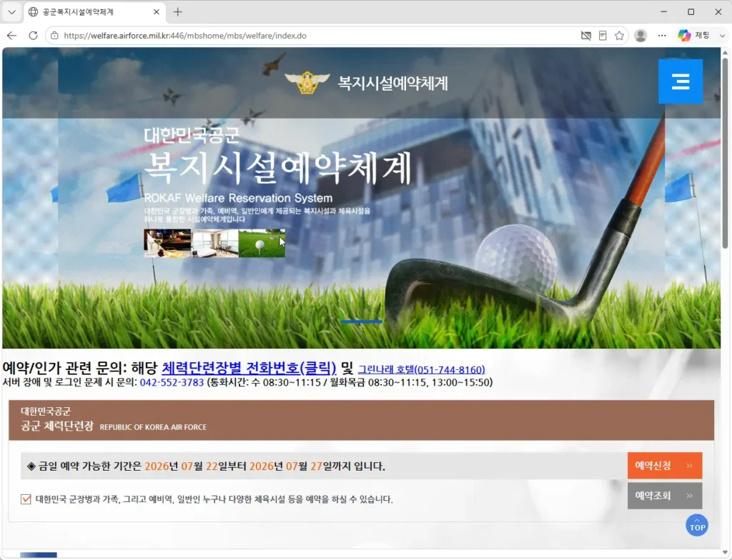This screenshot has width=732, height=560.
Task: Click the scrollbar down arrow
Action: tap(725, 553)
